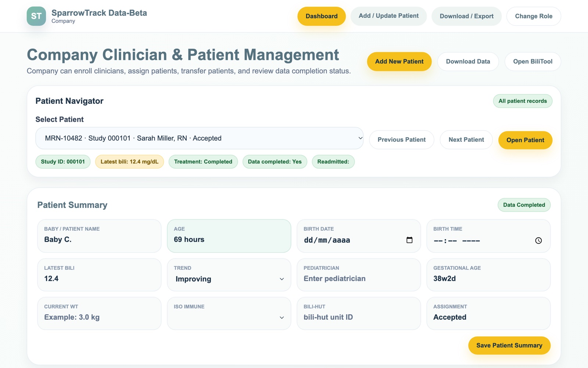
Task: Focus the Birth Date input
Action: coord(359,236)
